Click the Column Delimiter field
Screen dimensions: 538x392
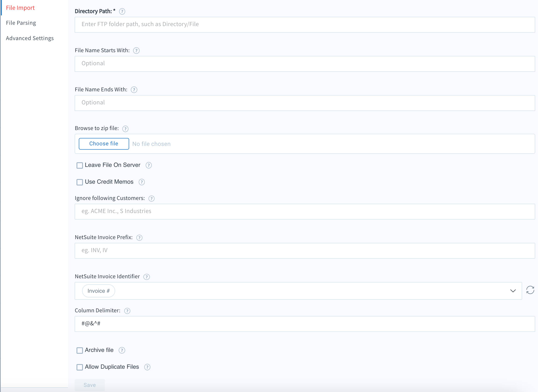coord(305,324)
